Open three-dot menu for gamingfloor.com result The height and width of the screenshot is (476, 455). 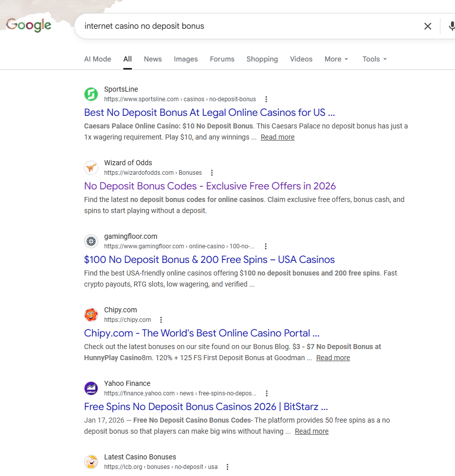point(266,246)
